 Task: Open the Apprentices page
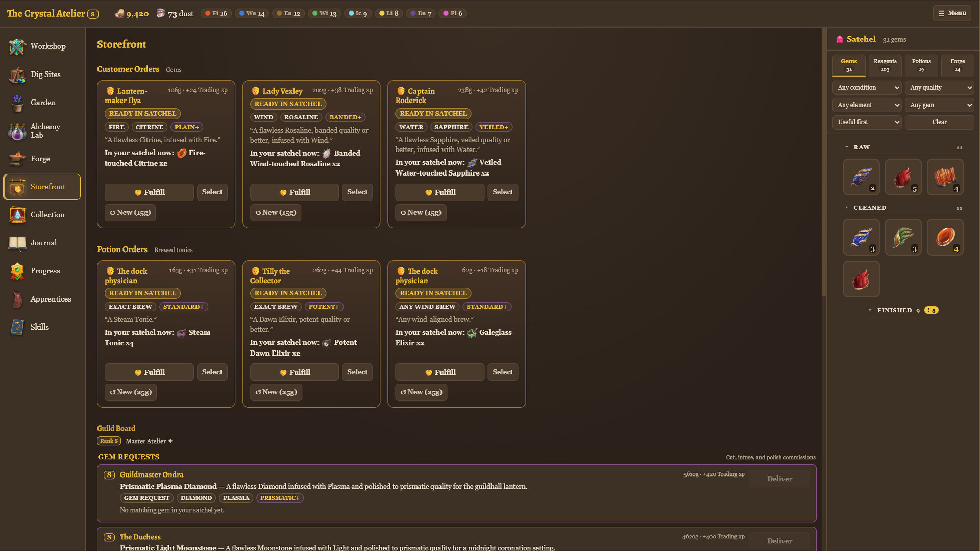[42, 299]
